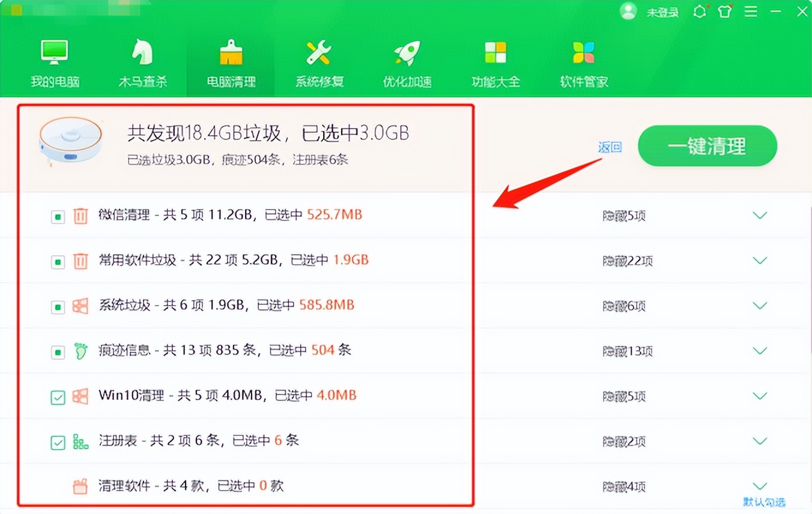Click the trash icon beside 微信清理
812x514 pixels.
coord(80,216)
